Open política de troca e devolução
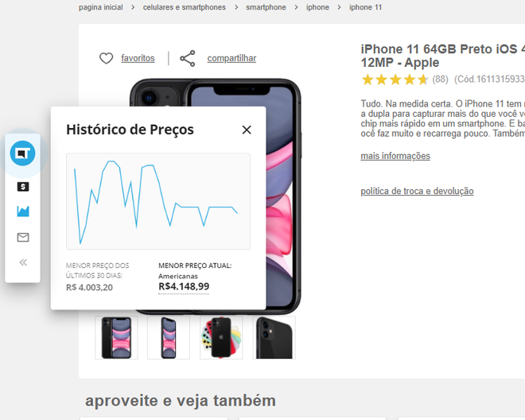Screen dimensions: 525x420 click(x=417, y=191)
